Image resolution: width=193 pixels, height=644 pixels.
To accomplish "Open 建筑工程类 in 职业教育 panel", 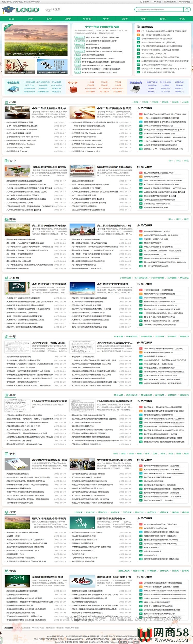I will click(x=152, y=82).
